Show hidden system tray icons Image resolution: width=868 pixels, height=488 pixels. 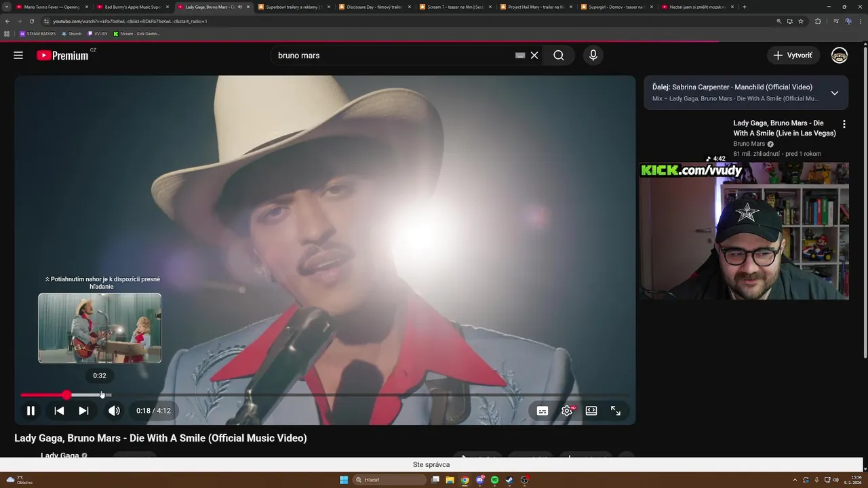tap(795, 480)
